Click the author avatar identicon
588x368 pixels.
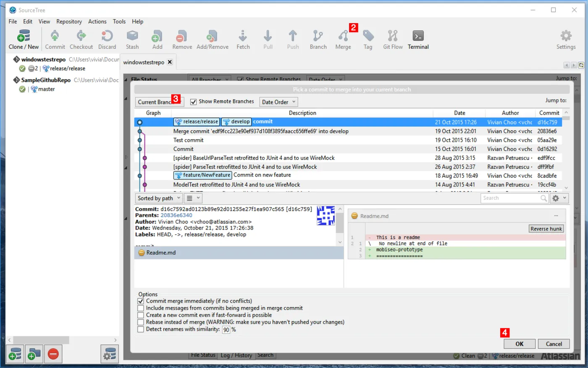point(325,216)
